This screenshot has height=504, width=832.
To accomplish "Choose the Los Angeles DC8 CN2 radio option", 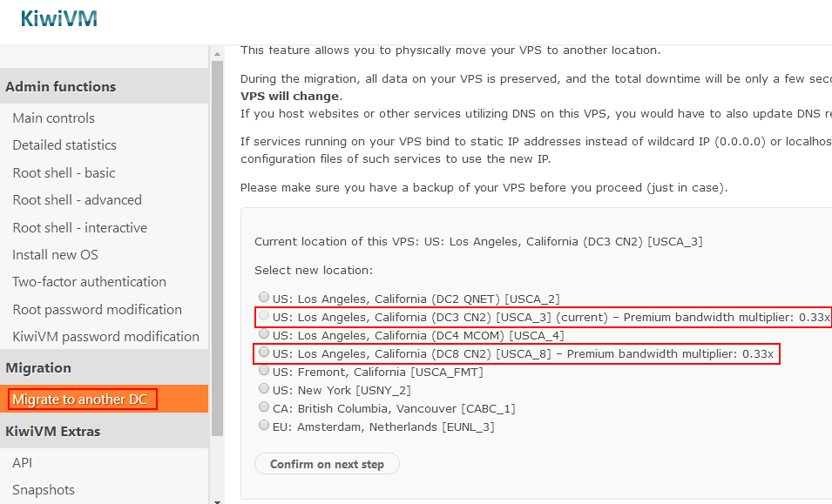I will click(264, 352).
